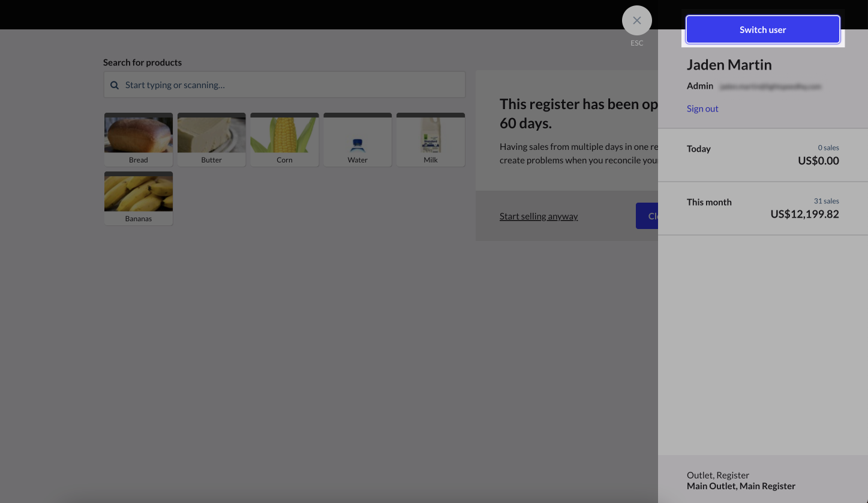Select Main Outlet, Main Register text
Image resolution: width=868 pixels, height=503 pixels.
741,486
